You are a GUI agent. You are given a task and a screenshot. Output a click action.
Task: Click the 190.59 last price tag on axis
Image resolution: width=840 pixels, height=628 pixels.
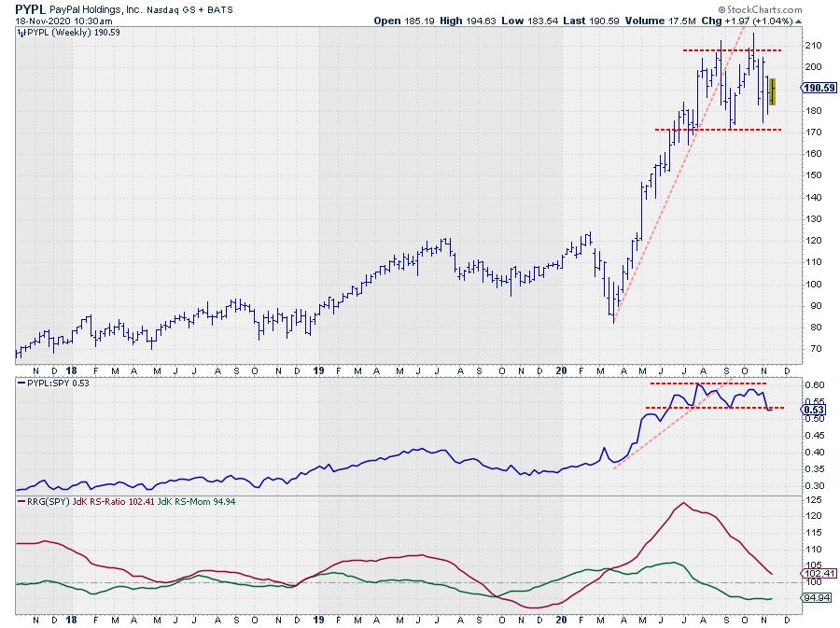point(818,88)
